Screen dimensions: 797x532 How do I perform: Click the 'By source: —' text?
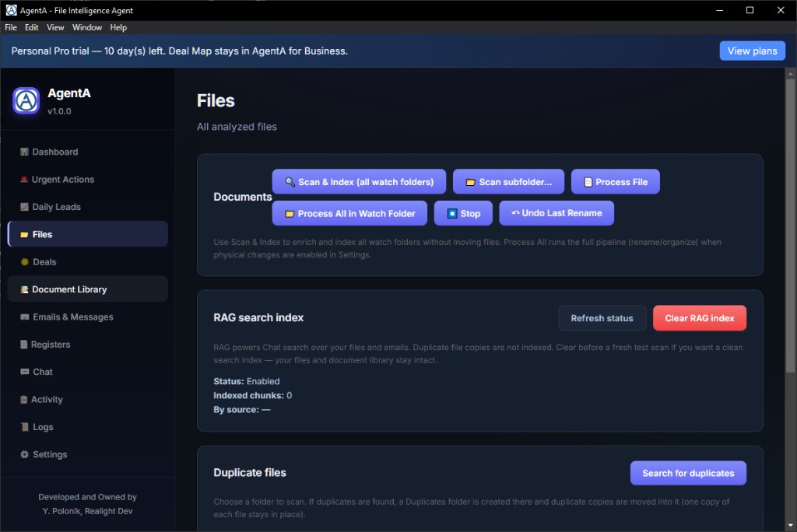click(242, 410)
